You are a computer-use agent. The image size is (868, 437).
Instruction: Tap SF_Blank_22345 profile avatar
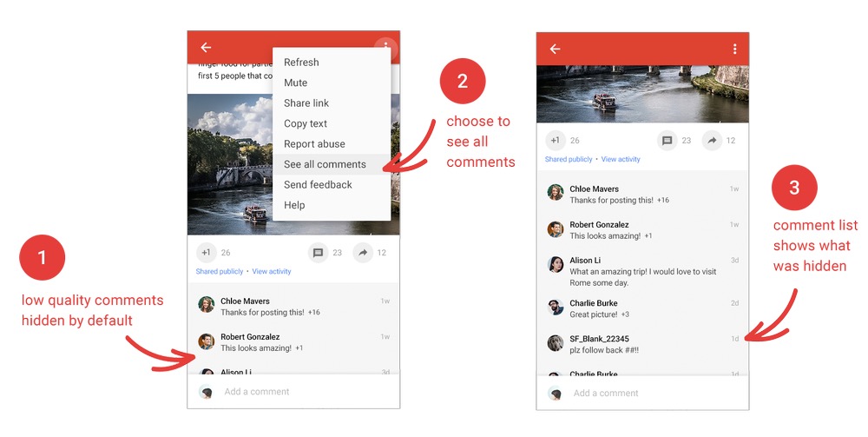556,343
